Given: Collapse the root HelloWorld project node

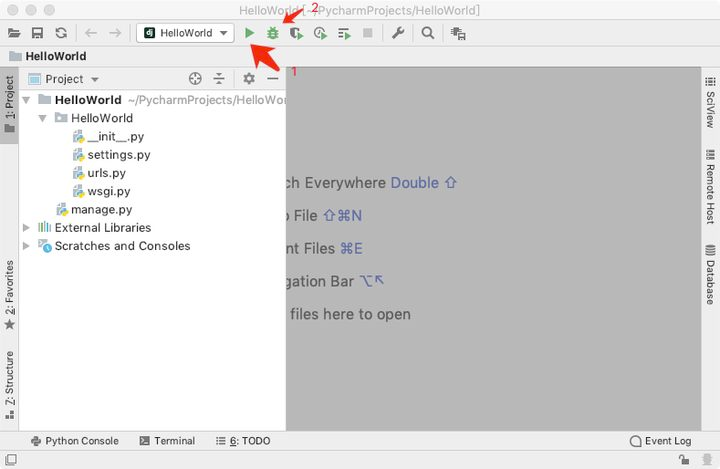Looking at the screenshot, I should pos(26,100).
